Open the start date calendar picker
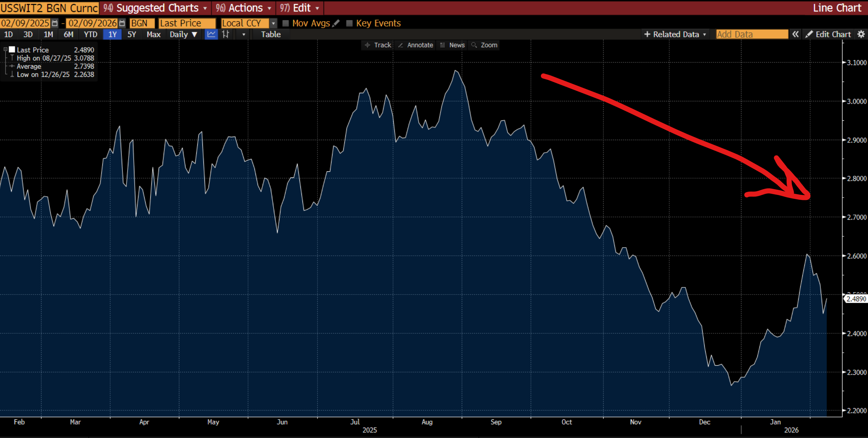The width and height of the screenshot is (868, 438). (54, 23)
